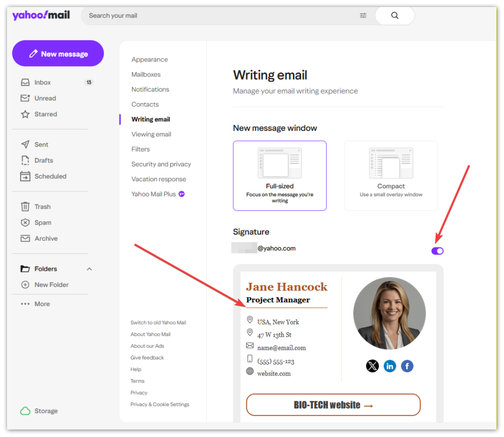Screen dimensions: 504x437
Task: Click the Facebook icon in signature
Action: point(407,366)
